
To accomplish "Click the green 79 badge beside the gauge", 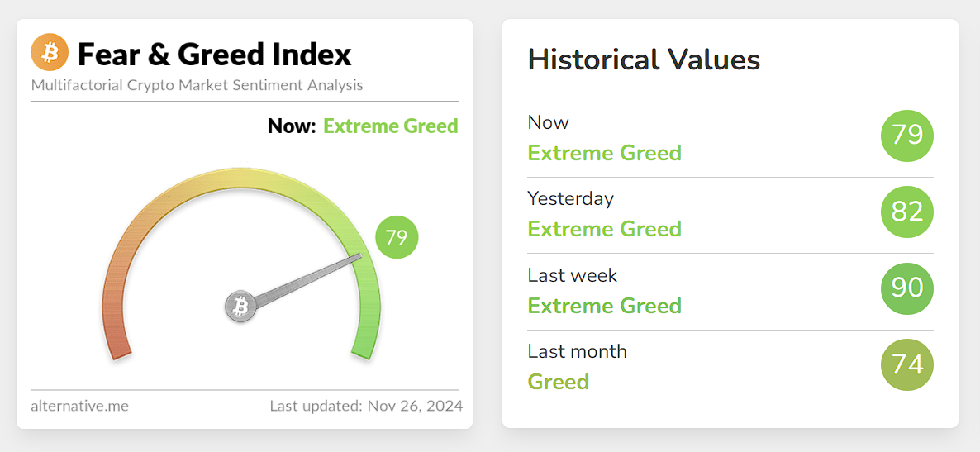I will (x=397, y=237).
